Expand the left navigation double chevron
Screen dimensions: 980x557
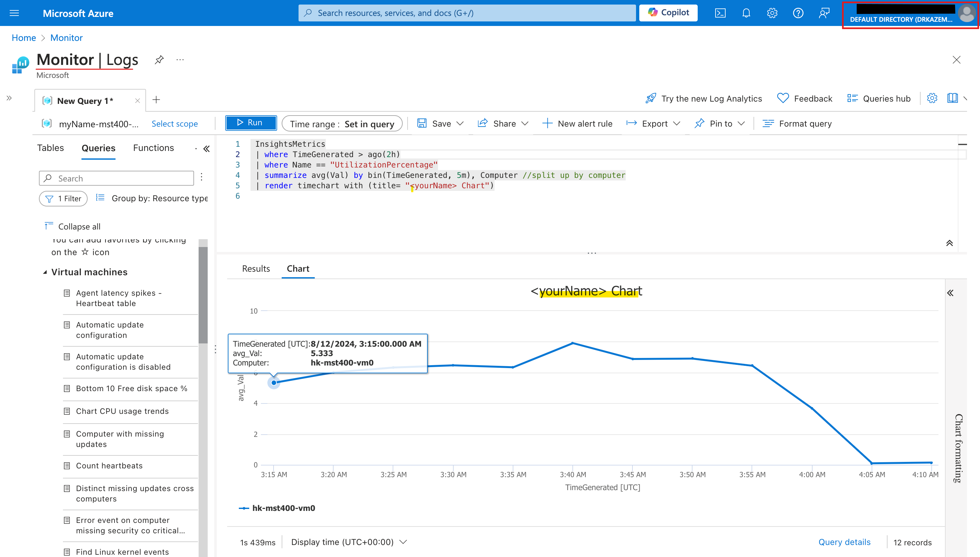9,98
